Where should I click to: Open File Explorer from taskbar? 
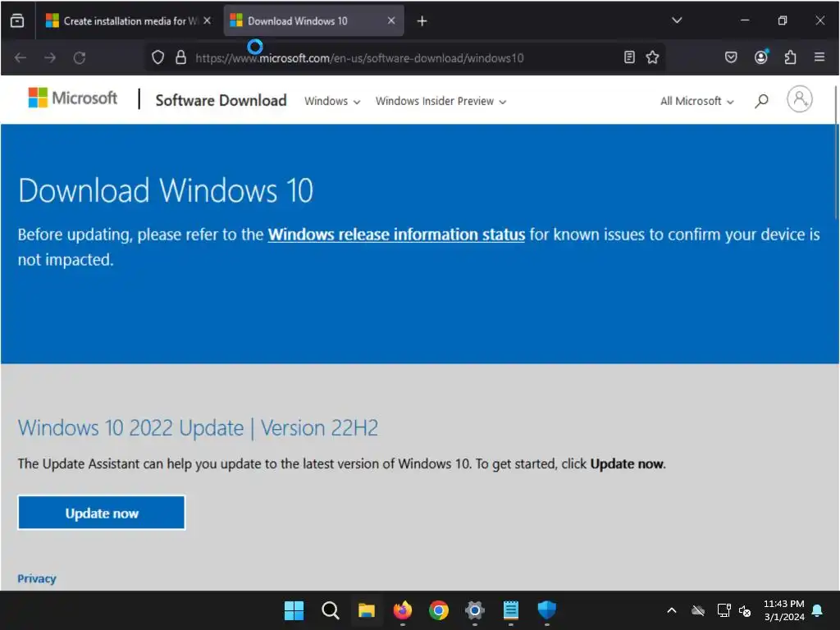click(367, 610)
